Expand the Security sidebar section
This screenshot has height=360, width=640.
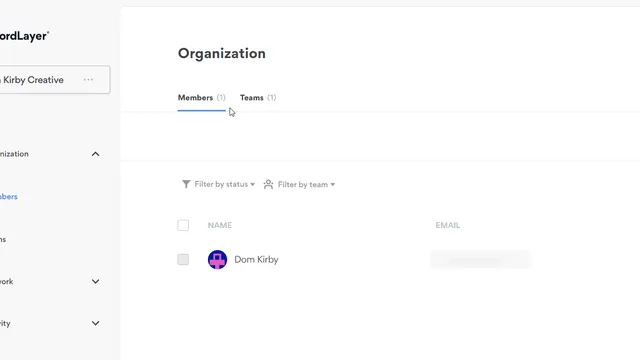pyautogui.click(x=95, y=323)
